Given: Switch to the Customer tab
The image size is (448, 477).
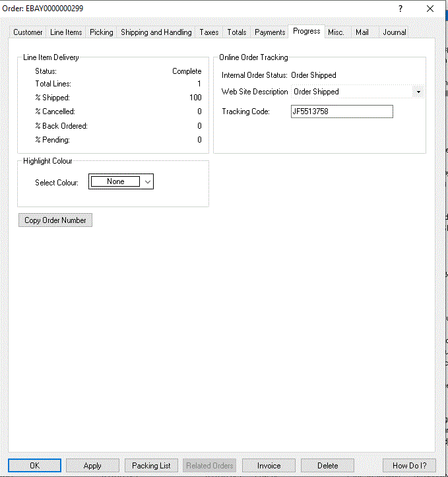Looking at the screenshot, I should pyautogui.click(x=28, y=32).
